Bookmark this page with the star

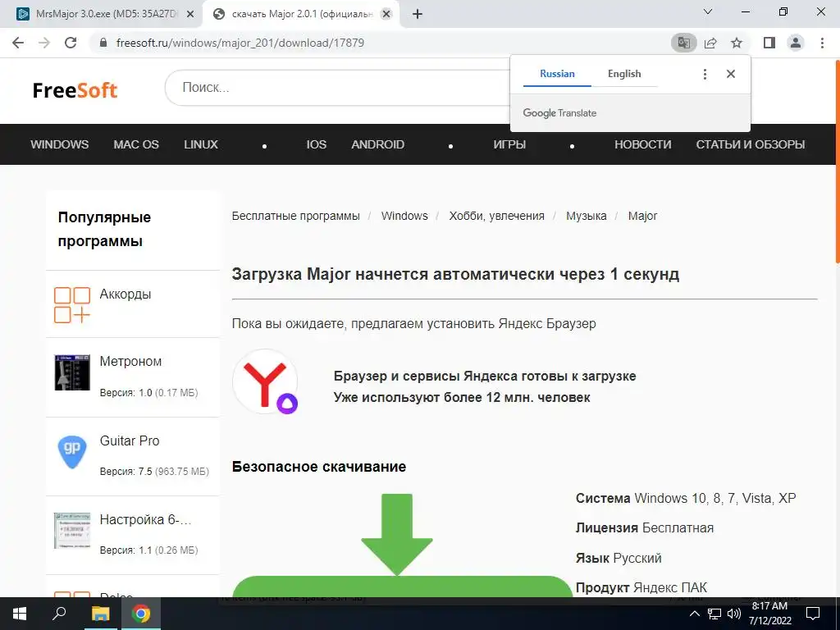[737, 43]
